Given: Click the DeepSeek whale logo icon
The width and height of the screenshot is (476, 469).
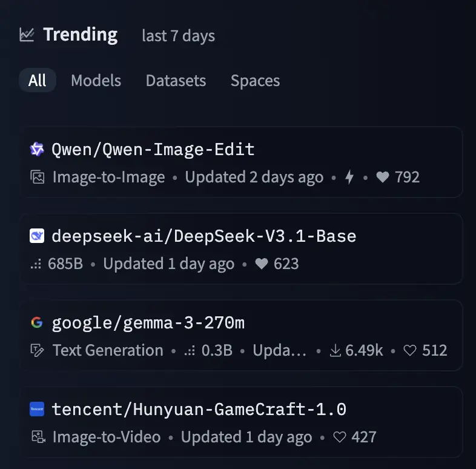Looking at the screenshot, I should (x=37, y=236).
